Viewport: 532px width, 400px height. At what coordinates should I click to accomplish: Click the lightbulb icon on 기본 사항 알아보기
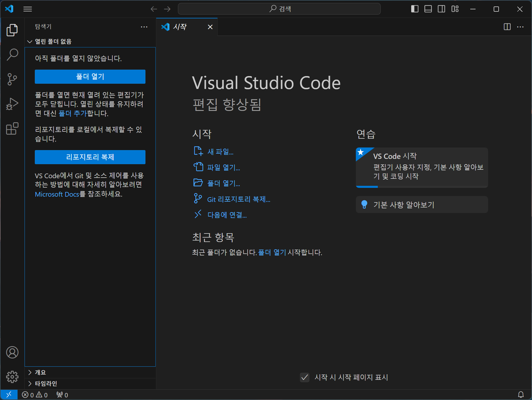364,205
